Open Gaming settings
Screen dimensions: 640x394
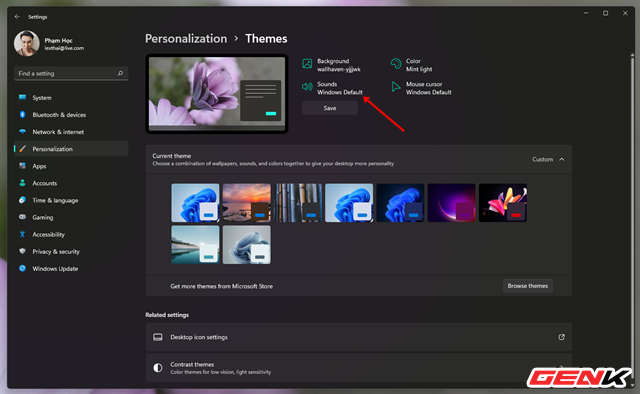click(x=71, y=217)
